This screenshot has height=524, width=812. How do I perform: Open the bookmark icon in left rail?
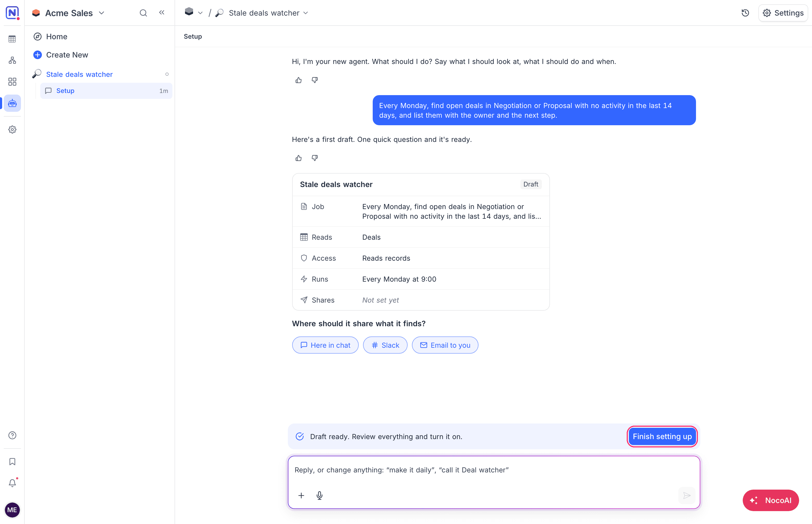(x=12, y=461)
